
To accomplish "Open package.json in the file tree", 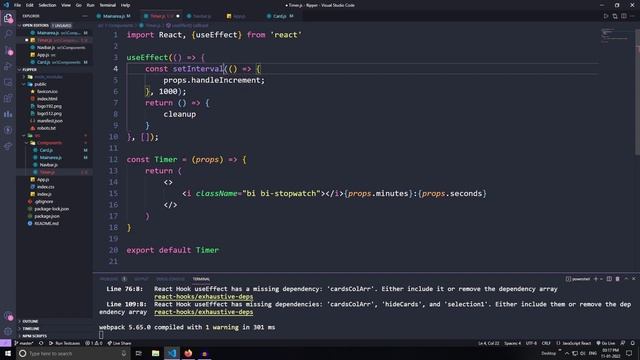I will 47,216.
